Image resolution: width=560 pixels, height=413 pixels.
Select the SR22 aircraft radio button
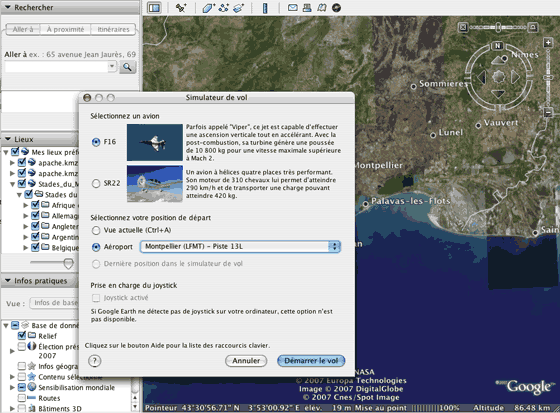[x=96, y=184]
